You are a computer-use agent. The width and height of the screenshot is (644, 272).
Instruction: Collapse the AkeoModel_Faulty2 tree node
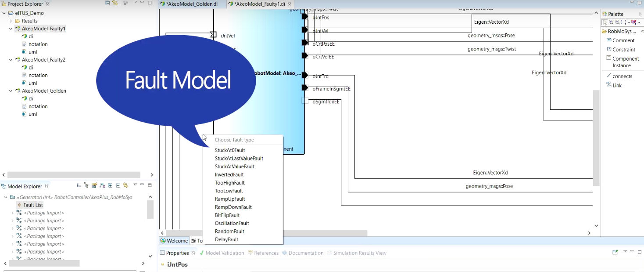[11, 60]
